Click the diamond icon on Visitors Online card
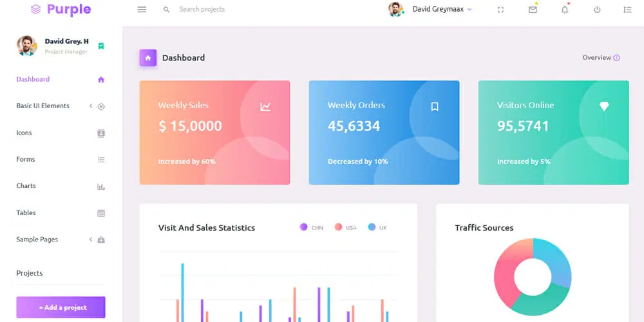The height and width of the screenshot is (322, 644). [x=604, y=106]
